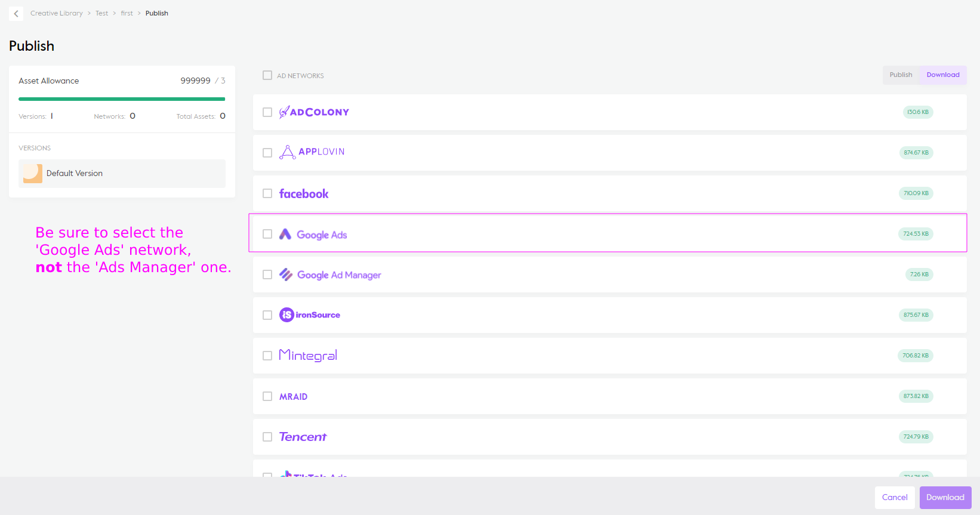
Task: Click the Google Ads logo icon
Action: tap(285, 234)
